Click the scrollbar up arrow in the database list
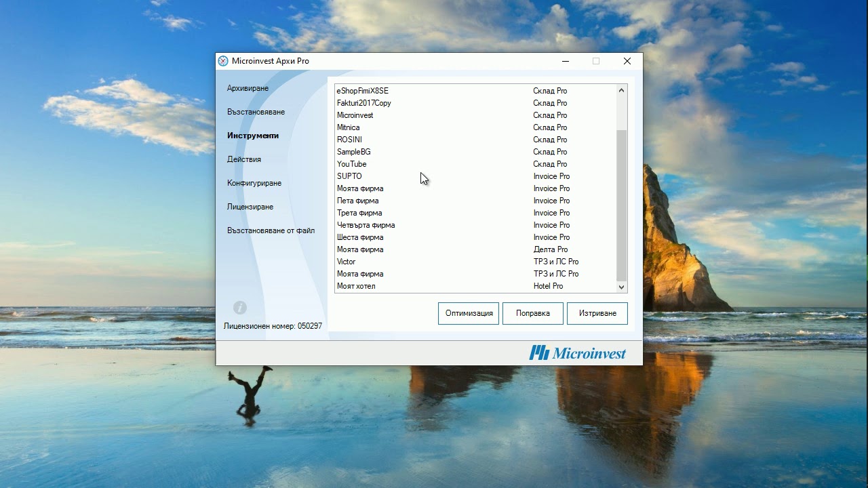The width and height of the screenshot is (868, 488). [x=621, y=90]
